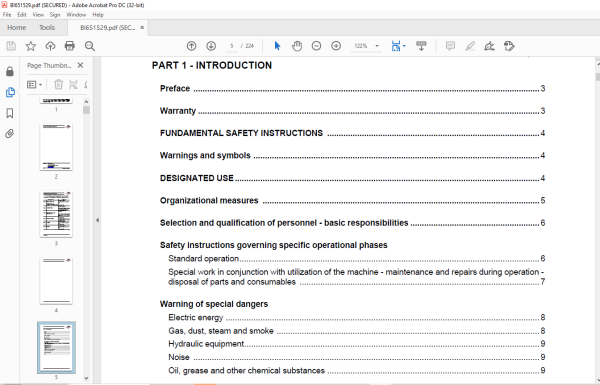This screenshot has height=385, width=600.
Task: Collapse the navigation pane arrow
Action: pyautogui.click(x=97, y=220)
